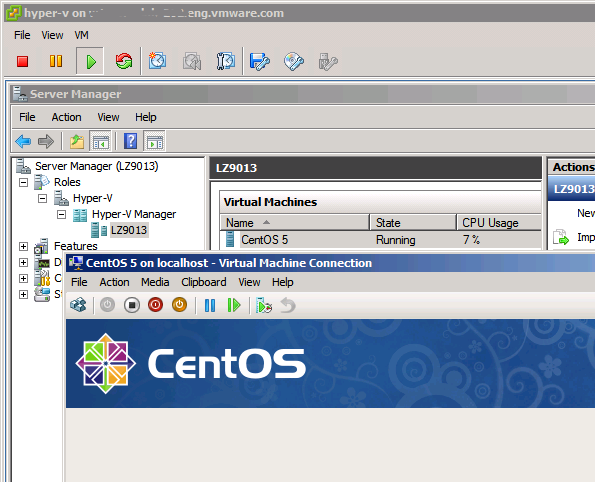Toggle the show/hide console tree icon

pyautogui.click(x=101, y=142)
